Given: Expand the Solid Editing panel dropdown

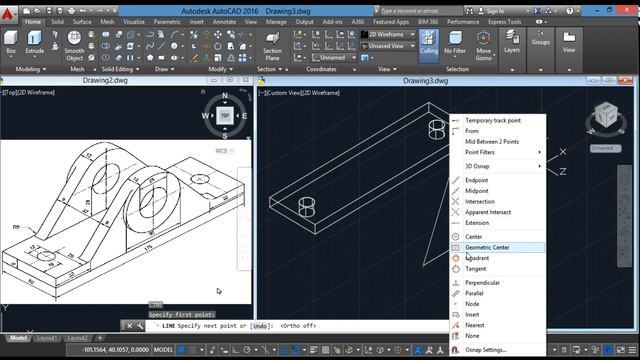Looking at the screenshot, I should [x=120, y=69].
